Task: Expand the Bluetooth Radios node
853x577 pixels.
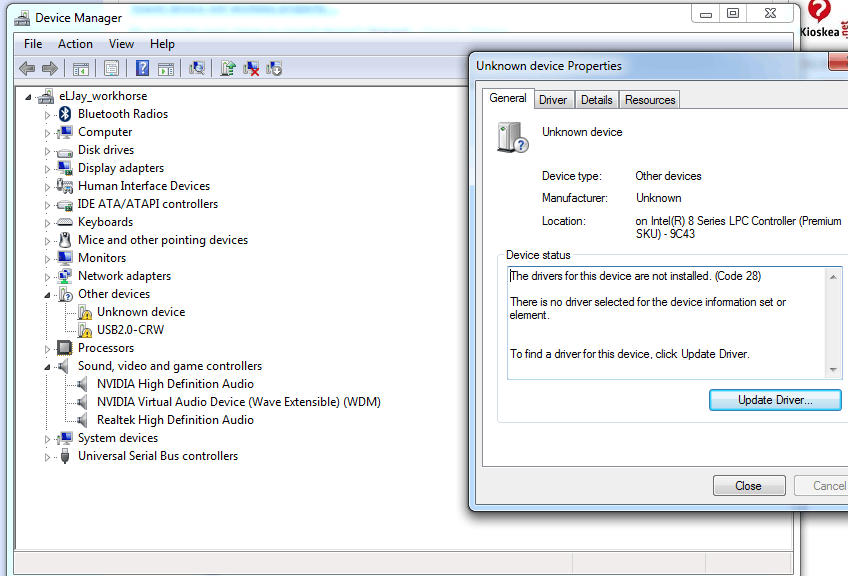Action: [47, 115]
